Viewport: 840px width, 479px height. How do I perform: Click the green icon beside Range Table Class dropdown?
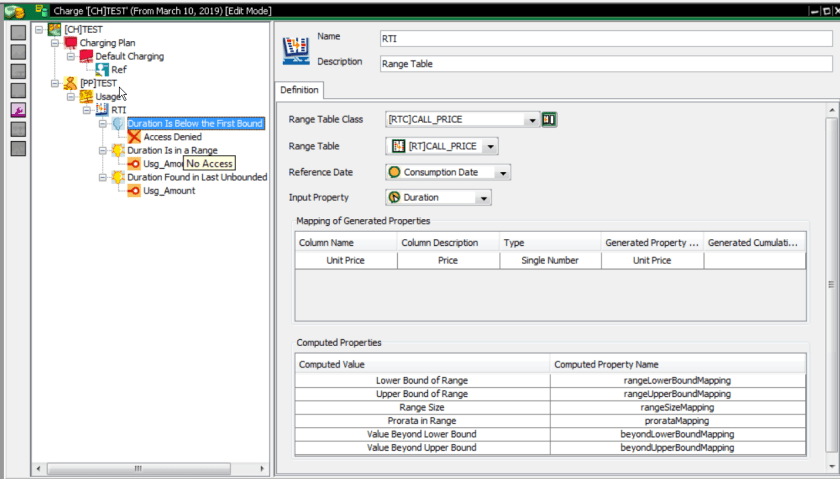tap(549, 120)
